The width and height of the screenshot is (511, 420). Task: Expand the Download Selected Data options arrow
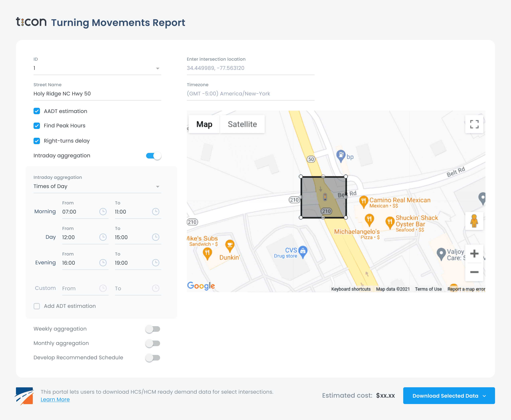[484, 396]
